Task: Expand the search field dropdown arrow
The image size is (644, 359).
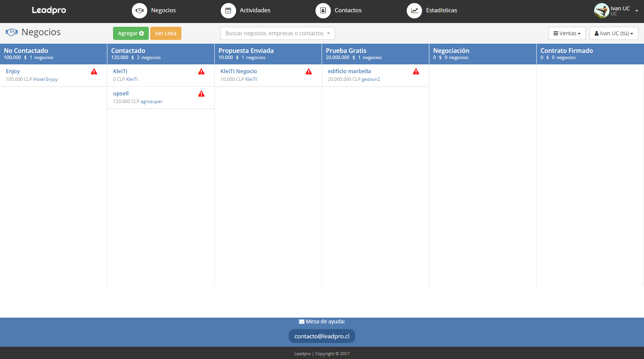Action: 329,33
